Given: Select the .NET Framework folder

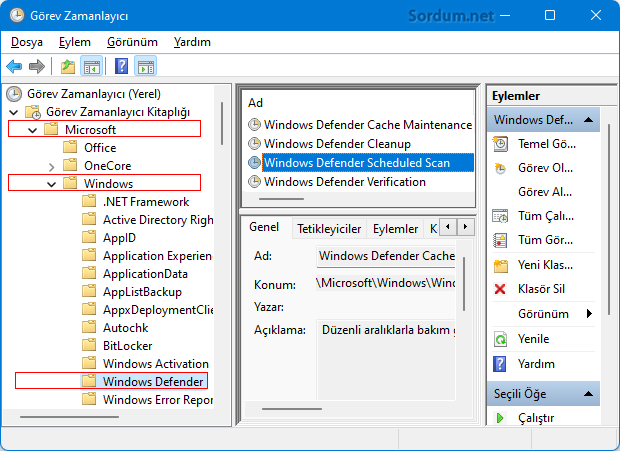Looking at the screenshot, I should 146,202.
